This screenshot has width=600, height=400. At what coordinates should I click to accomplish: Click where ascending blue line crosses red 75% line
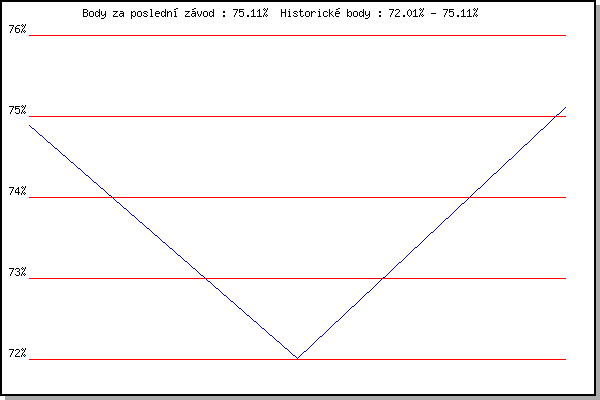click(555, 116)
